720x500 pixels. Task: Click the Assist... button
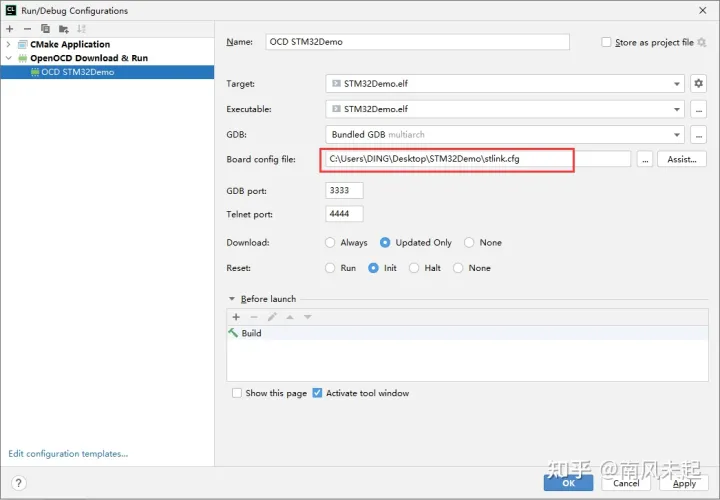coord(681,159)
